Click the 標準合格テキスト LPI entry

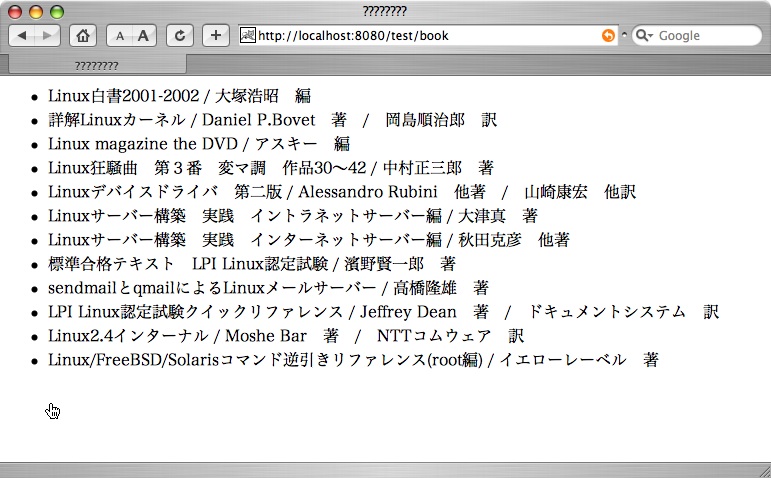click(x=252, y=264)
